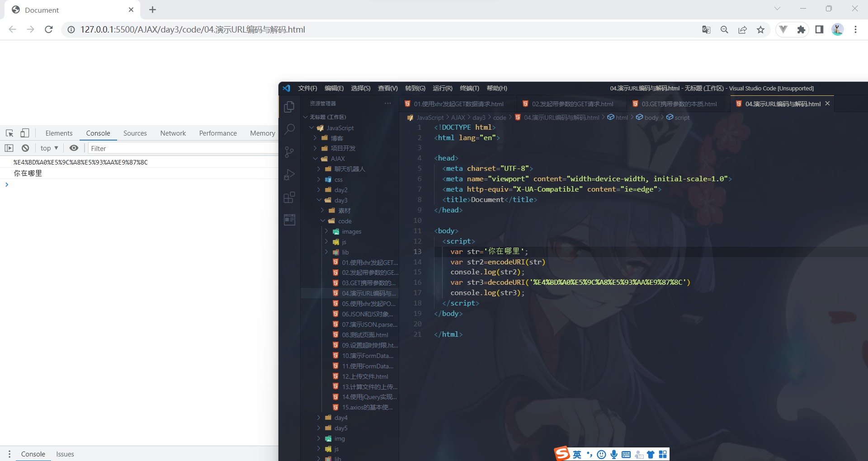This screenshot has height=461, width=868.
Task: Open the 文件(F) menu in VS Code
Action: pyautogui.click(x=307, y=88)
